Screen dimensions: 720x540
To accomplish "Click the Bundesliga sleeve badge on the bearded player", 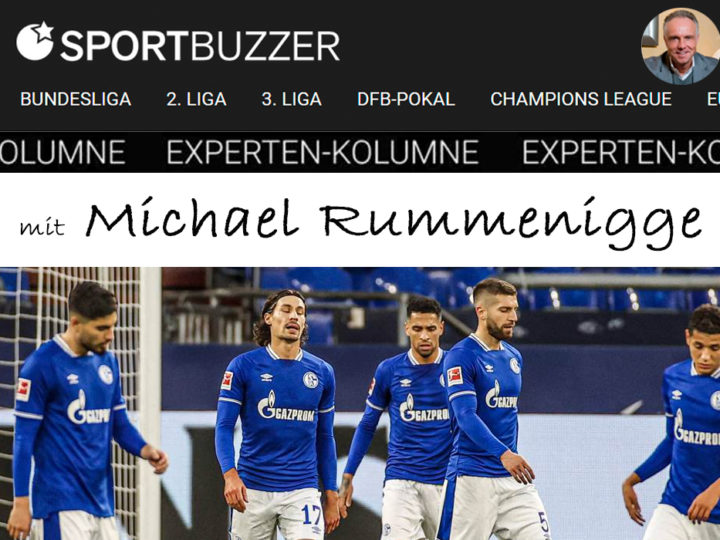I will pos(455,376).
